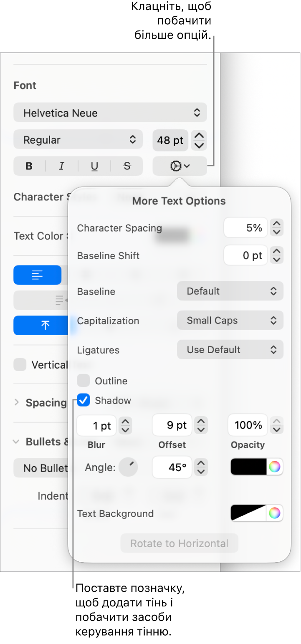This screenshot has width=301, height=644.
Task: Enable the Outline checkbox
Action: click(x=83, y=381)
